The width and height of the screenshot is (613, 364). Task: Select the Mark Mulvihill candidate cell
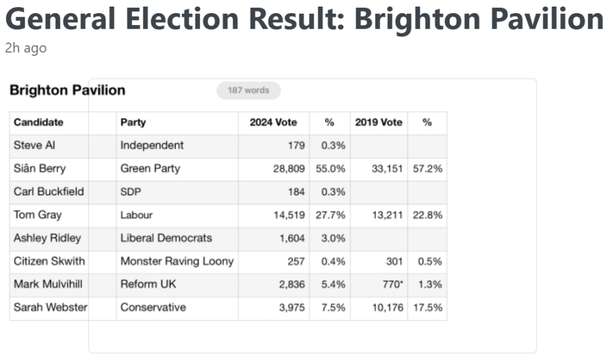tap(49, 284)
